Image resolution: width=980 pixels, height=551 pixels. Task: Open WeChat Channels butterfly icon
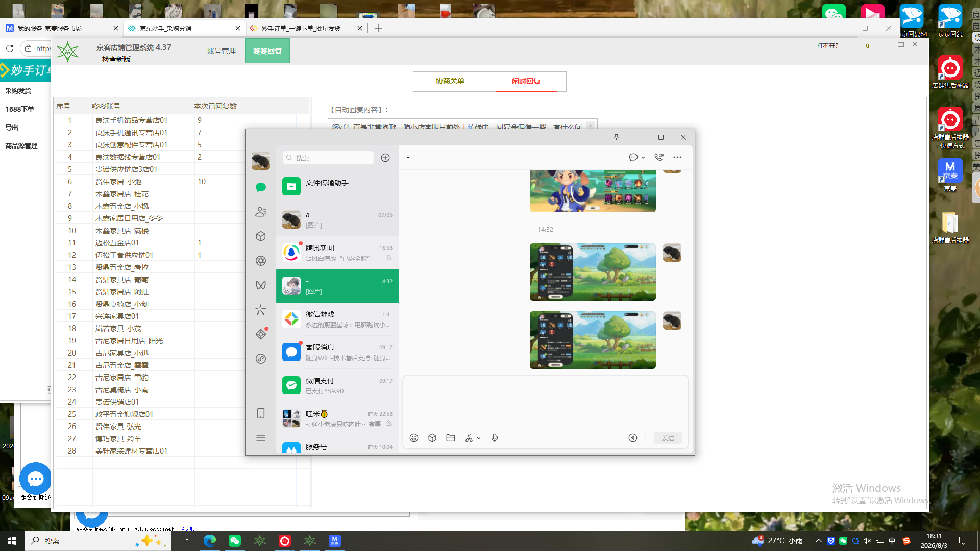[x=261, y=285]
